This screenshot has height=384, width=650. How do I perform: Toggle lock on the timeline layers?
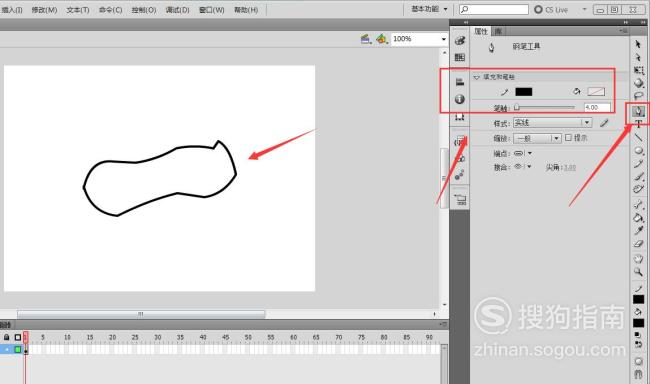click(x=7, y=337)
